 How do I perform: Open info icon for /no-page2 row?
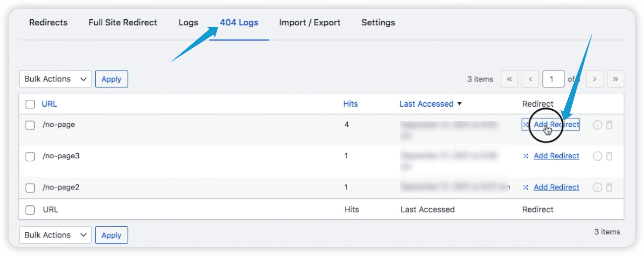(x=597, y=188)
